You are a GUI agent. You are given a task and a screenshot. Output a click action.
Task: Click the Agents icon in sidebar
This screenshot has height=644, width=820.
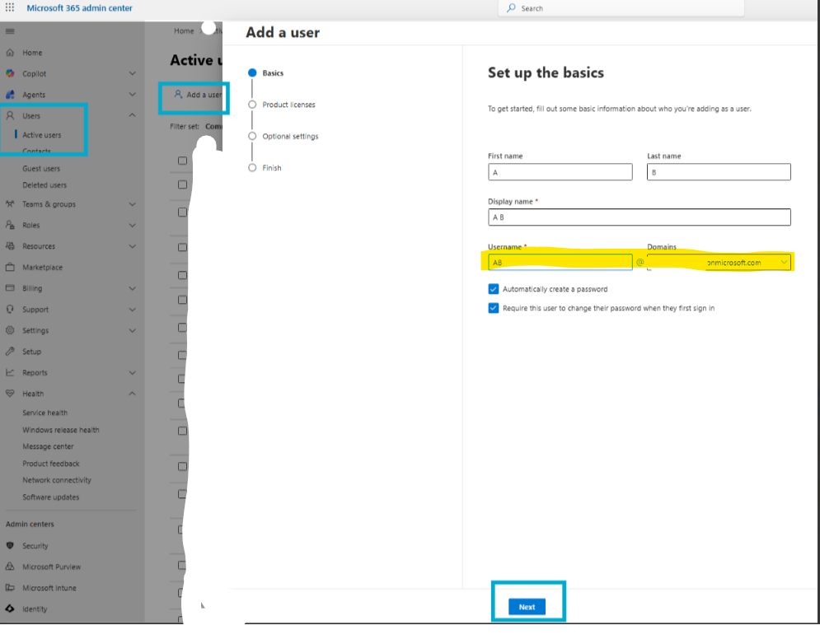(10, 95)
